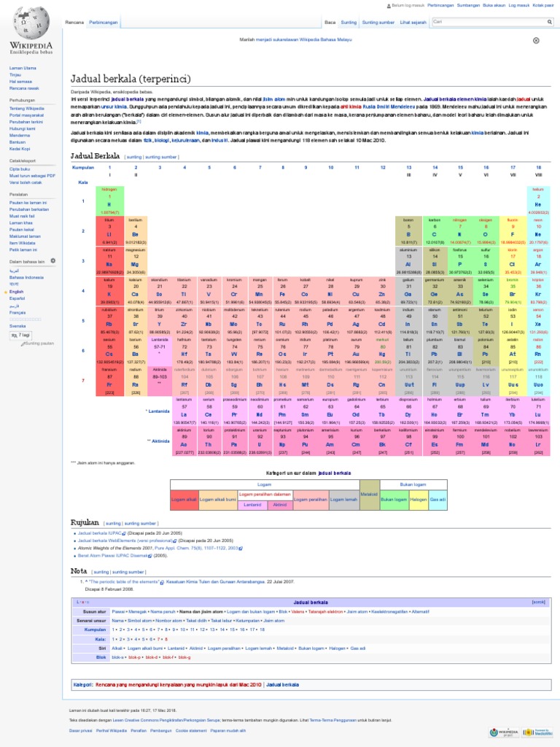Click the pencil icon beside Sunting pautan
Screen dimensions: 560x747
[22, 344]
